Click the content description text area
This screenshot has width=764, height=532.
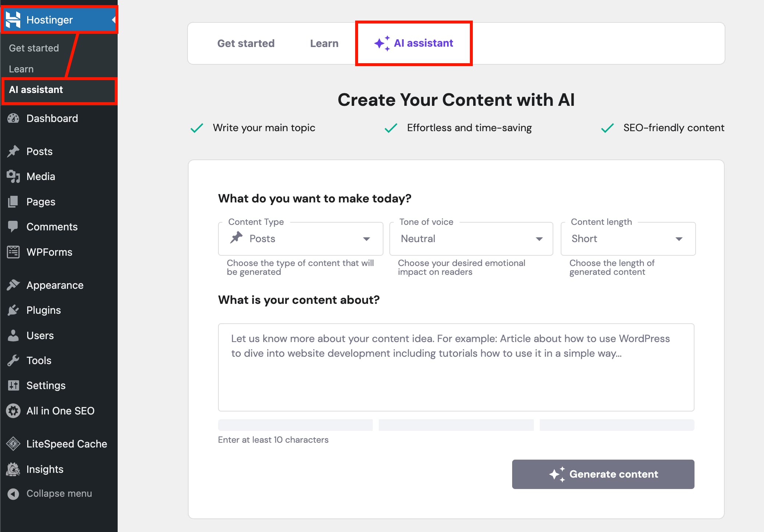(456, 367)
